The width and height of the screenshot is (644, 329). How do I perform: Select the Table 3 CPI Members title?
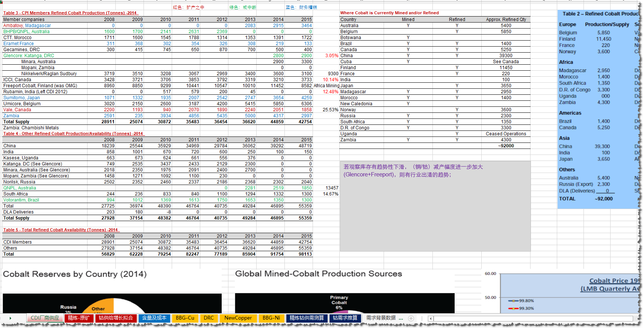pos(70,13)
